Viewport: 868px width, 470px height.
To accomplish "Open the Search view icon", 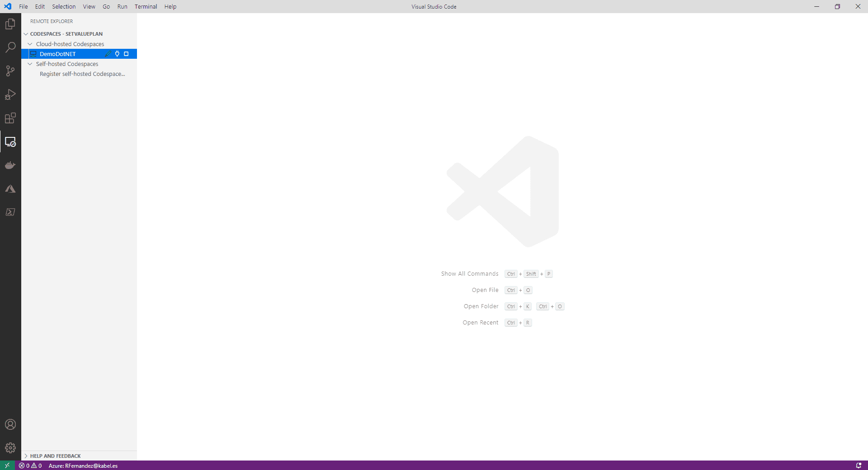I will pos(10,47).
